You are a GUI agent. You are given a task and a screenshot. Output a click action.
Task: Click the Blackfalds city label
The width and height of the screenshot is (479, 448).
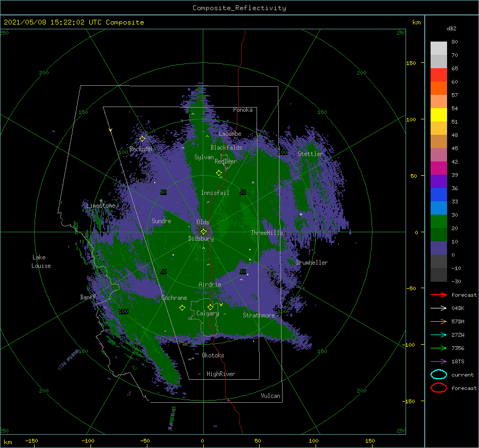226,148
